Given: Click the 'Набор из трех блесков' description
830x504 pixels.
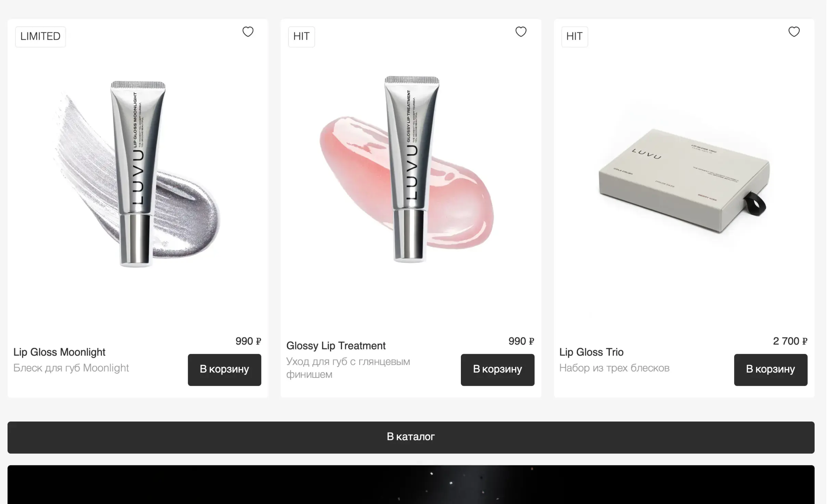Looking at the screenshot, I should [614, 368].
